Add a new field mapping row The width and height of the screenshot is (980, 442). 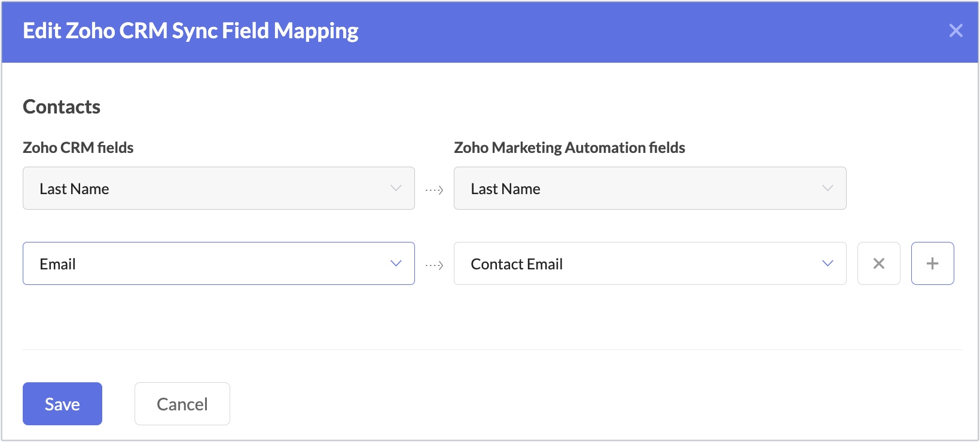tap(932, 263)
